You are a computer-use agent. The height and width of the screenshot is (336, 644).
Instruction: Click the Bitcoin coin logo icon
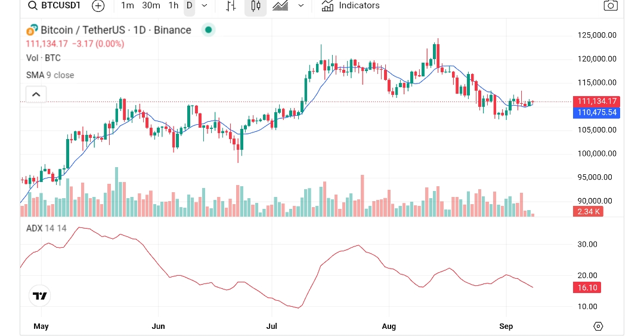coord(32,30)
